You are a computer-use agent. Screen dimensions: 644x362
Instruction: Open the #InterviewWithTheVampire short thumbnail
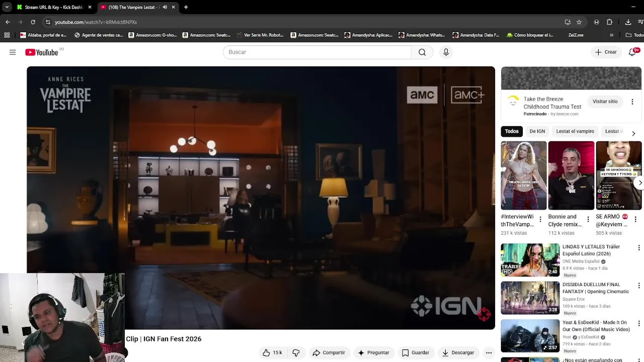tap(524, 175)
